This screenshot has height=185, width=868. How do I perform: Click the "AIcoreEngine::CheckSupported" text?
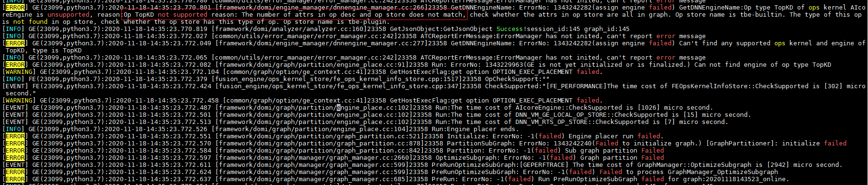click(x=568, y=108)
